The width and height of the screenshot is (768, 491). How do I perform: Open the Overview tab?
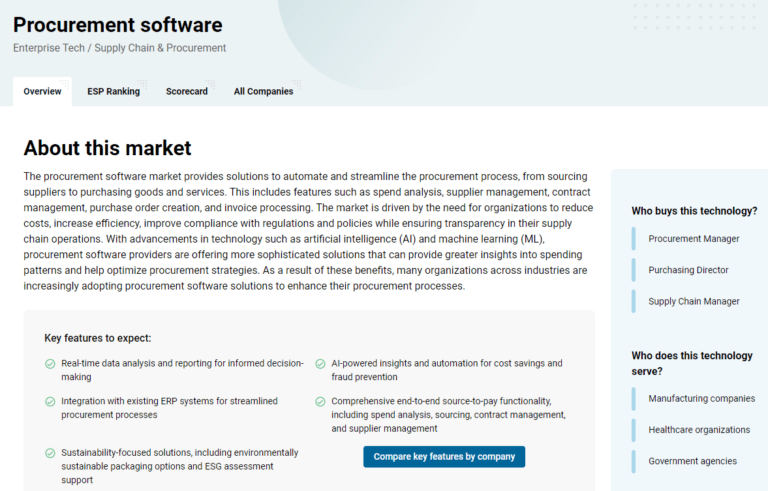tap(42, 92)
